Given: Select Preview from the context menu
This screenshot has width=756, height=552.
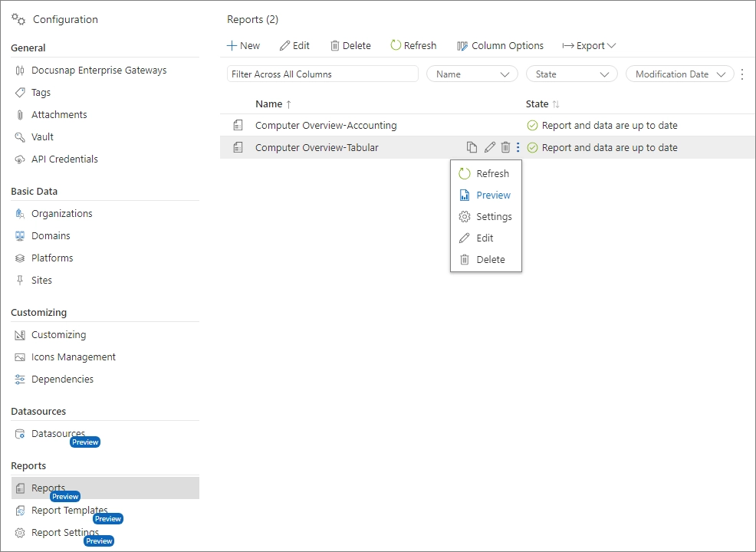Looking at the screenshot, I should click(x=493, y=195).
